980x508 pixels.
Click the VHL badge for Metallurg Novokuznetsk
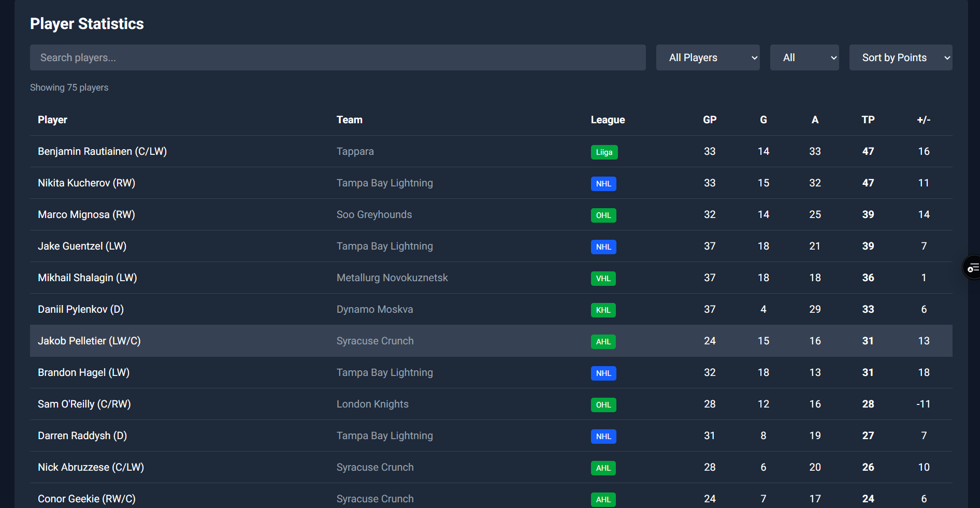[603, 278]
